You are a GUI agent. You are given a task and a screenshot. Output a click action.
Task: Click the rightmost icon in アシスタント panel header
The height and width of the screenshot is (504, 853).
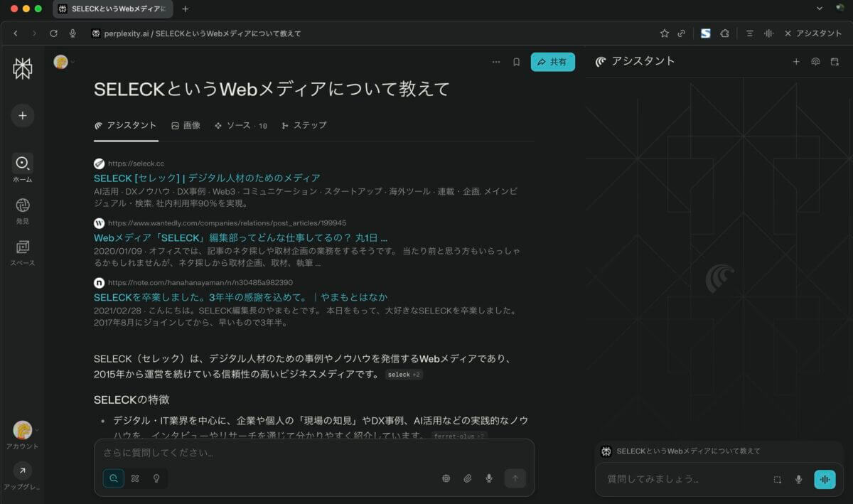click(835, 62)
